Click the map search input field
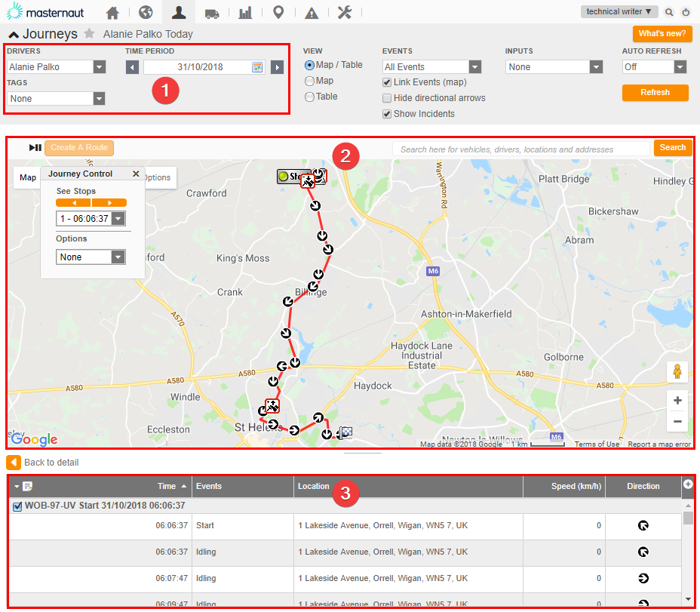Image resolution: width=700 pixels, height=612 pixels. [x=520, y=149]
